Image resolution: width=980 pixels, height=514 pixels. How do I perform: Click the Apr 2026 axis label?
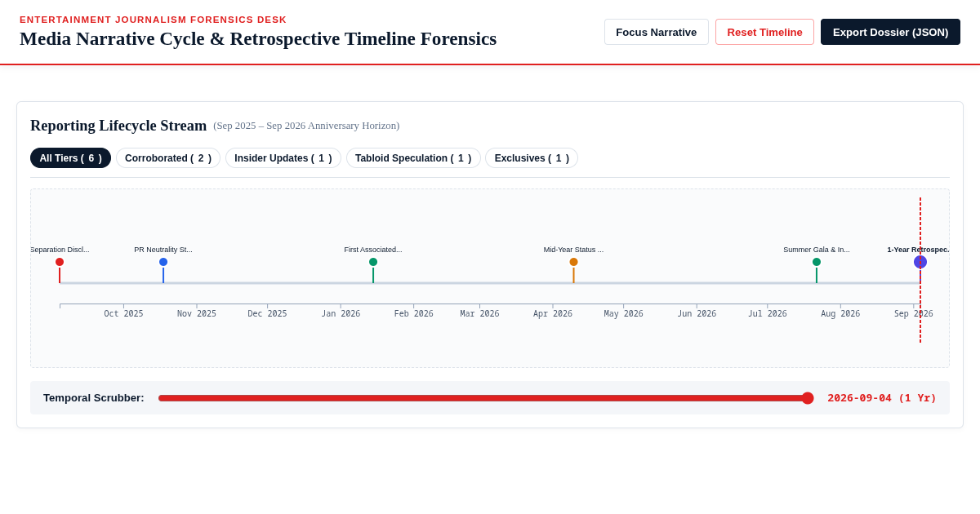pos(553,314)
